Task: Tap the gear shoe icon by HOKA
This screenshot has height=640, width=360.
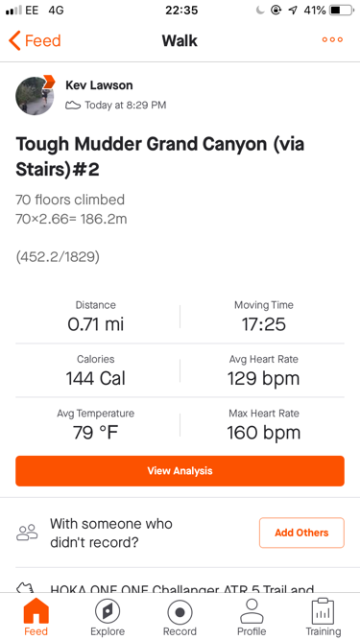Action: point(25,589)
